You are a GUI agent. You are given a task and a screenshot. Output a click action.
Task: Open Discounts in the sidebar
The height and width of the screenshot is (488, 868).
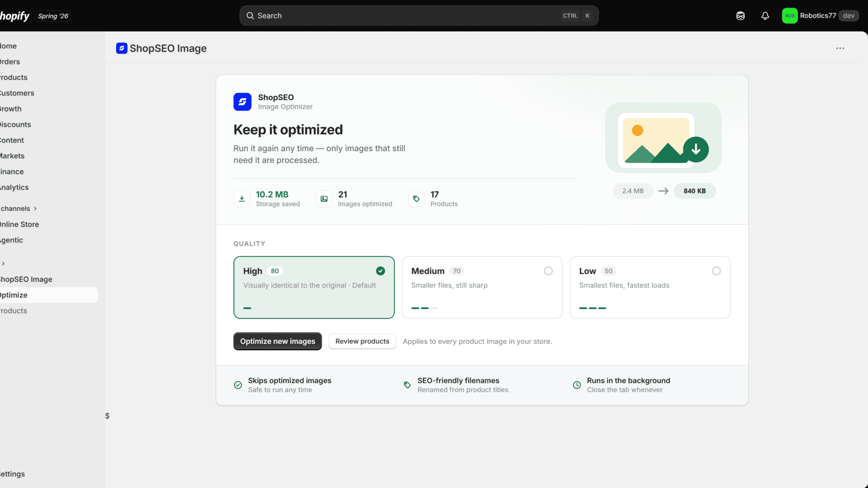click(15, 125)
